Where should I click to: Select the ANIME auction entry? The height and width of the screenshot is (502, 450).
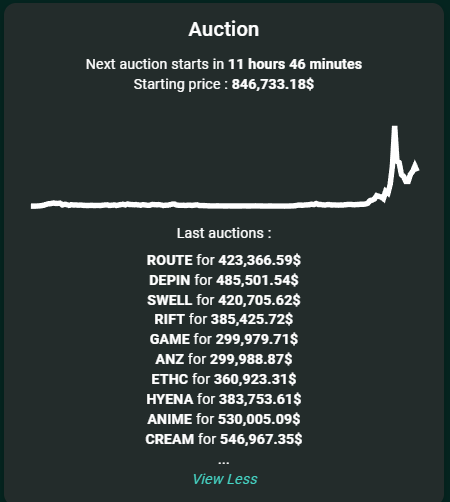[224, 419]
